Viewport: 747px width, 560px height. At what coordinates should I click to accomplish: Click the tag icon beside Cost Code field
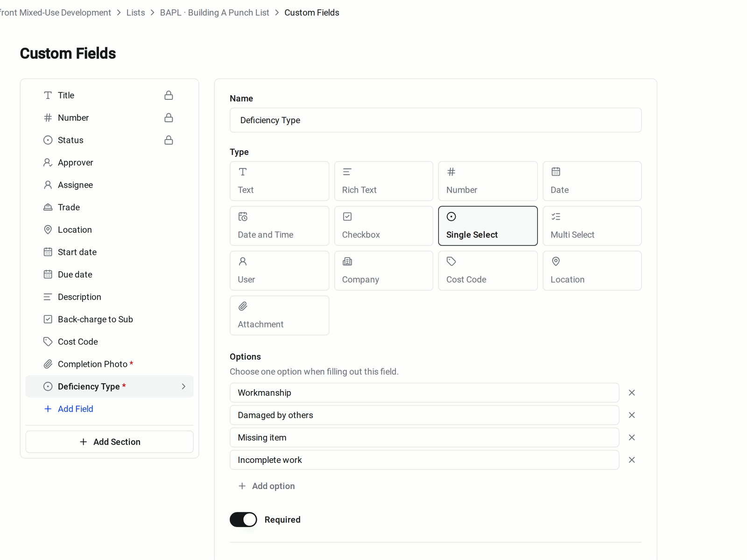tap(48, 342)
